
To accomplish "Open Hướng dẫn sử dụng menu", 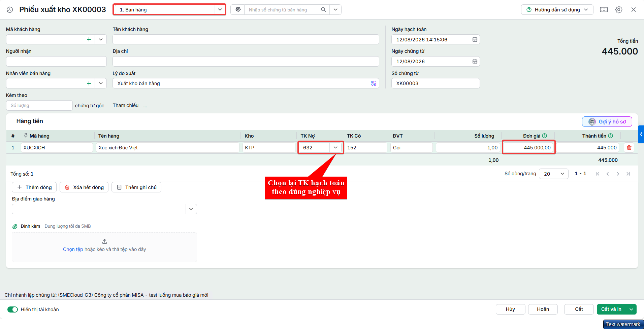I will pos(557,10).
